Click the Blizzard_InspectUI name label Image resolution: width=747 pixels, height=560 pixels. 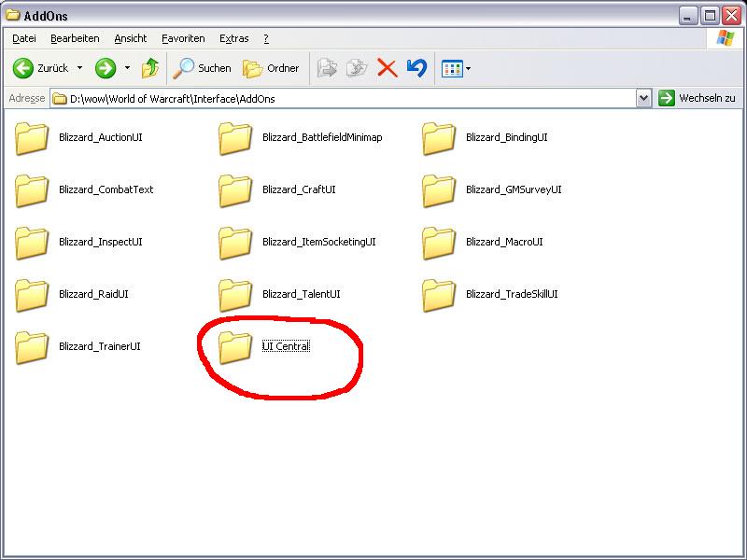point(101,242)
